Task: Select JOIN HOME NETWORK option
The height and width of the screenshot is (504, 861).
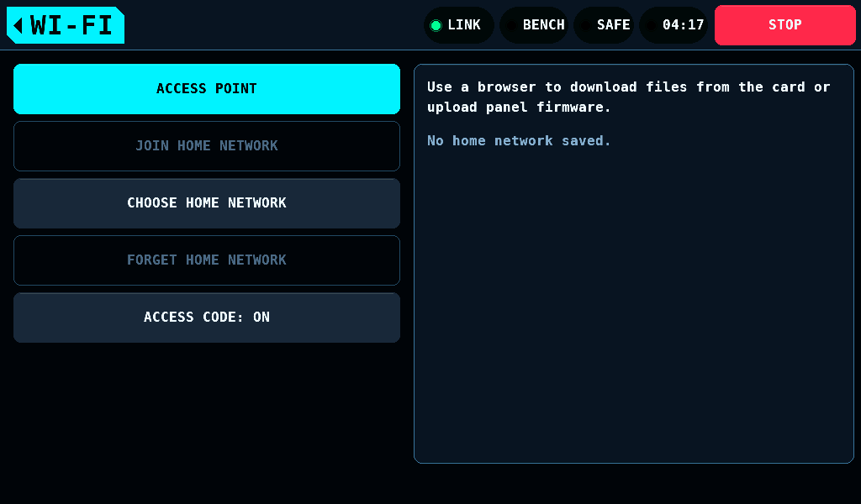Action: coord(207,146)
